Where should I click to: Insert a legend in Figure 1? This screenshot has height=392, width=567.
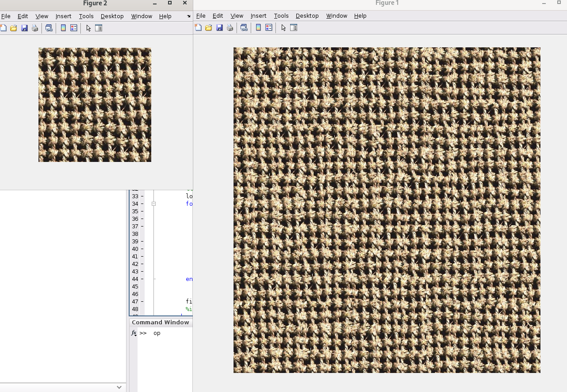pos(268,27)
